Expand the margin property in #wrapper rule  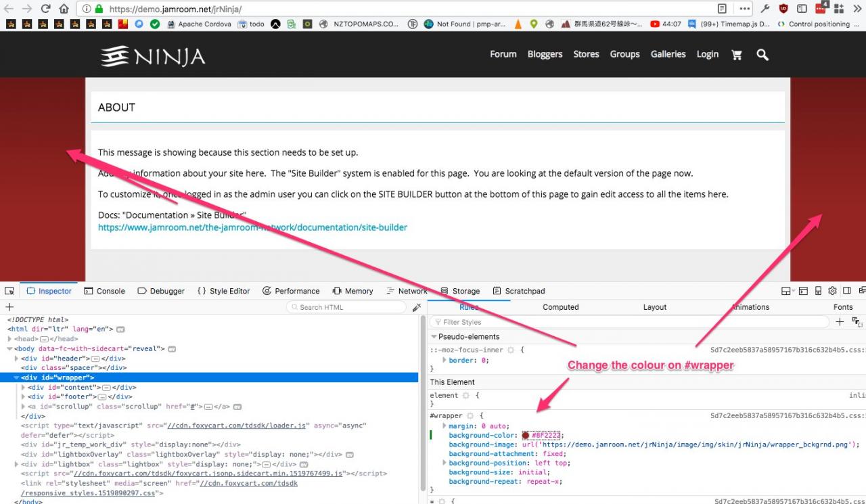(x=444, y=426)
